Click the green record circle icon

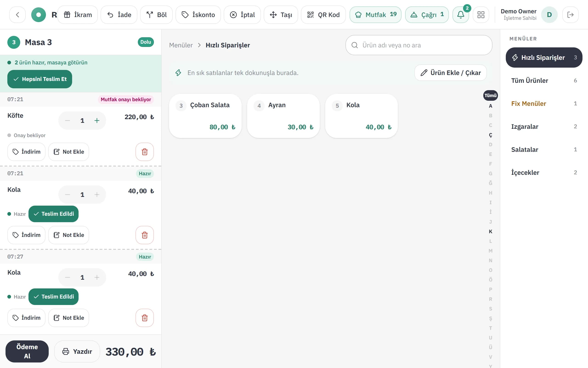point(38,14)
